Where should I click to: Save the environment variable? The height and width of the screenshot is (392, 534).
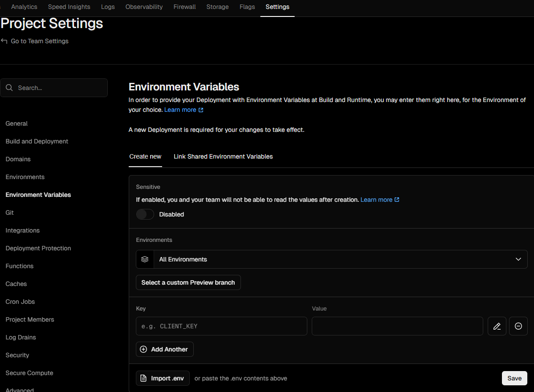pyautogui.click(x=514, y=378)
